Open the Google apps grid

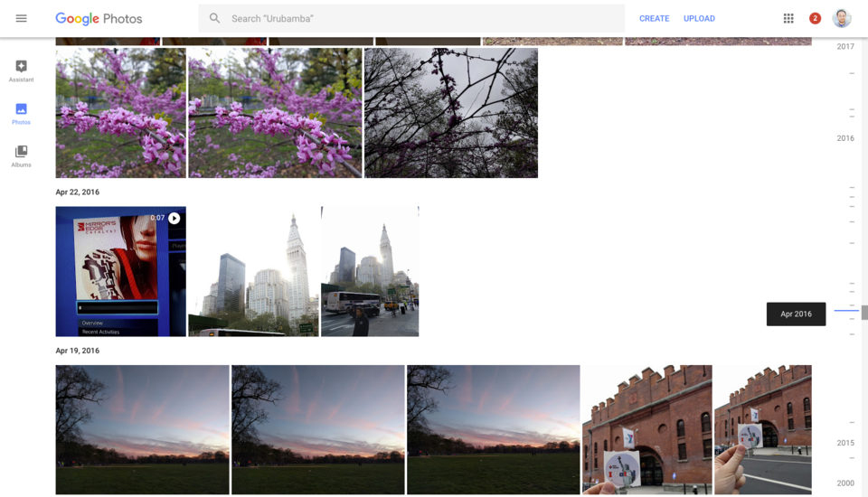click(788, 18)
